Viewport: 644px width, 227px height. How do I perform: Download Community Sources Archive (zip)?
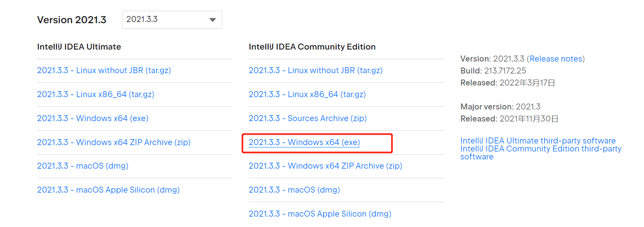point(307,119)
